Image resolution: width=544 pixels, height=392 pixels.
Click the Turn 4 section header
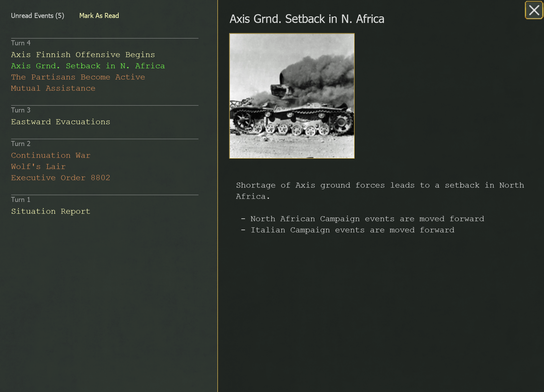click(21, 43)
